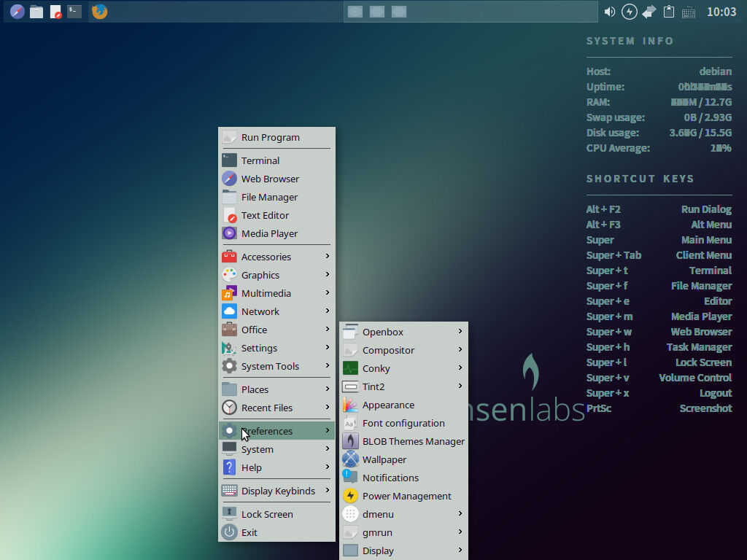Expand the Recent Files submenu arrow

click(328, 407)
